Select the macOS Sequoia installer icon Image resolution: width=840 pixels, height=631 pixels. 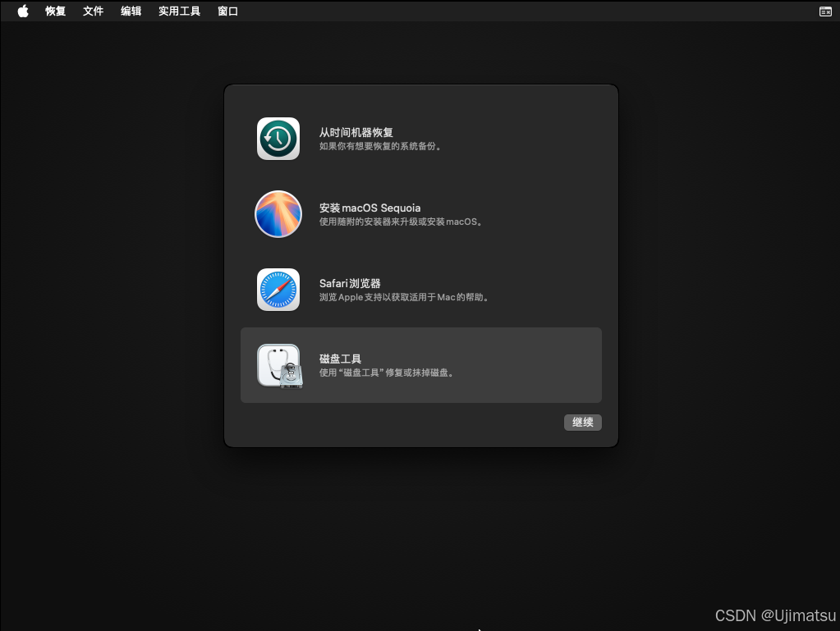pyautogui.click(x=278, y=214)
